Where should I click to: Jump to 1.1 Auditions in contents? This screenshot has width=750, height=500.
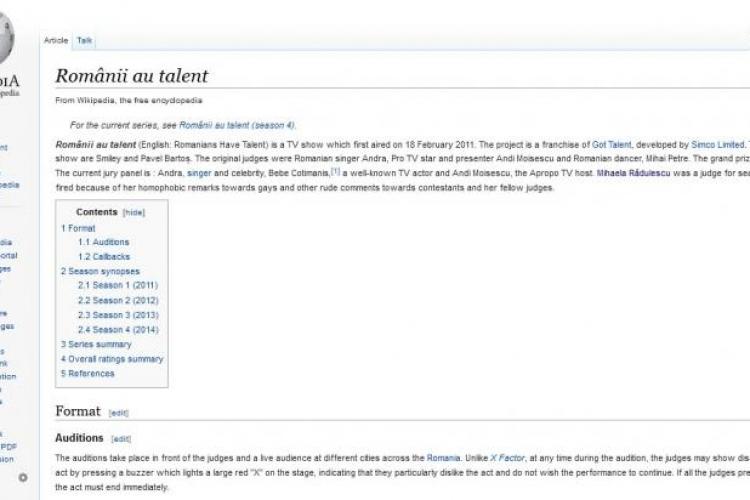click(x=104, y=242)
